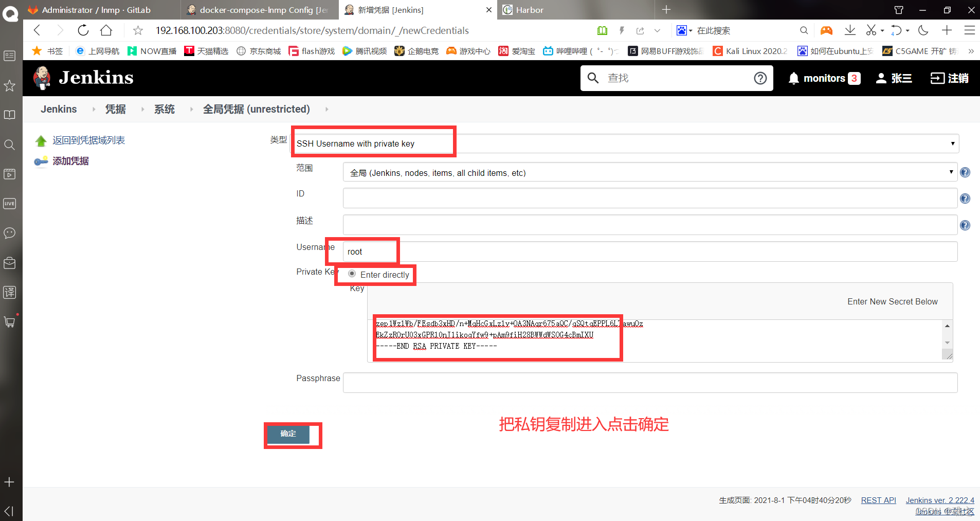Open the sidebar search magnifier

(x=10, y=145)
